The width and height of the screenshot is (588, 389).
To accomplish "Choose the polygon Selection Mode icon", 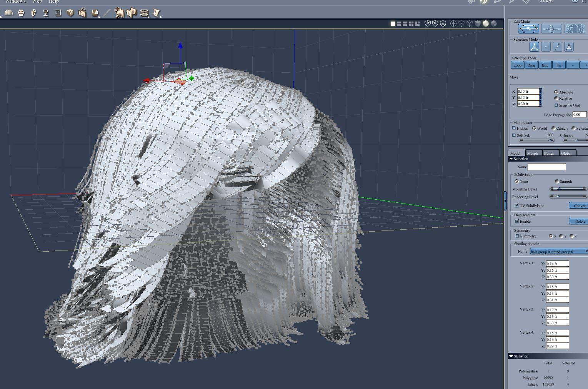I will 569,47.
